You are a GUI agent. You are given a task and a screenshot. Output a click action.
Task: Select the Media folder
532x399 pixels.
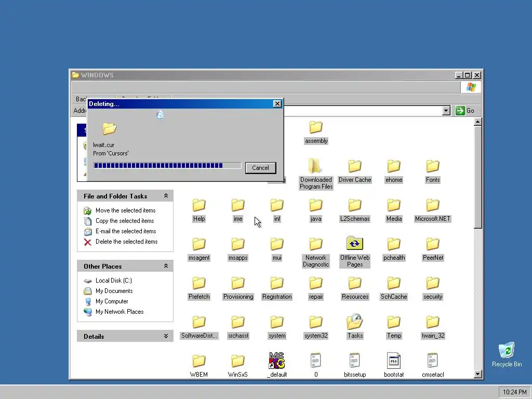pos(394,210)
